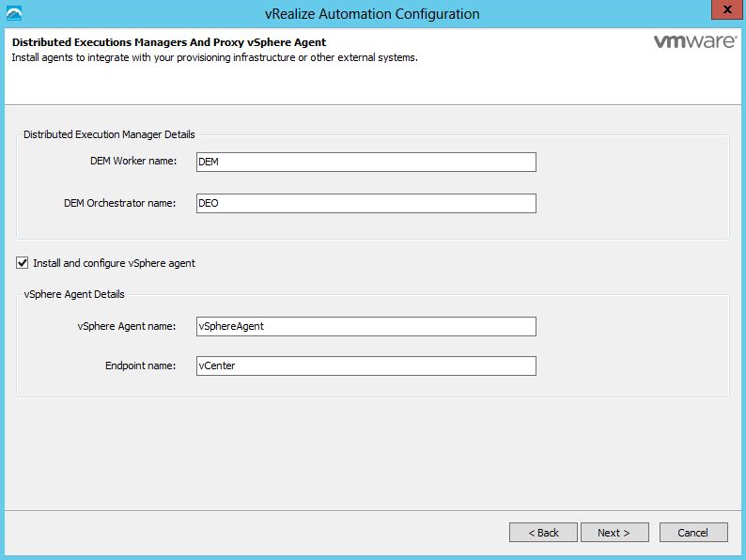
Task: Focus the DEM Worker name field
Action: [x=365, y=162]
